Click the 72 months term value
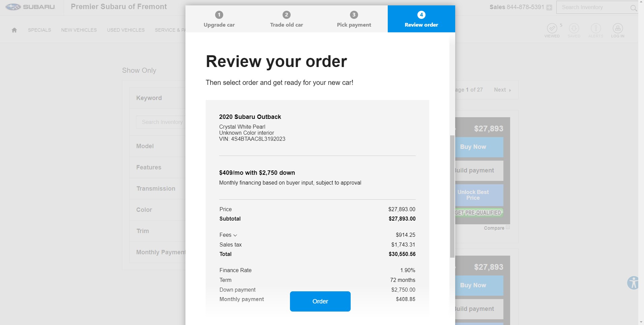This screenshot has width=644, height=325. pos(403,280)
